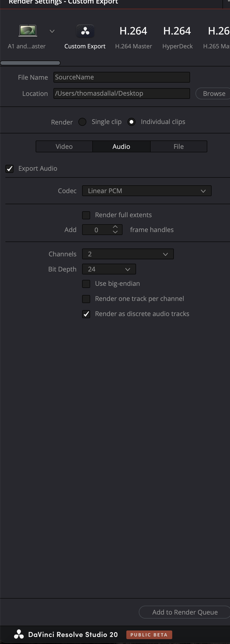Disable Render as discrete audio tracks

86,314
